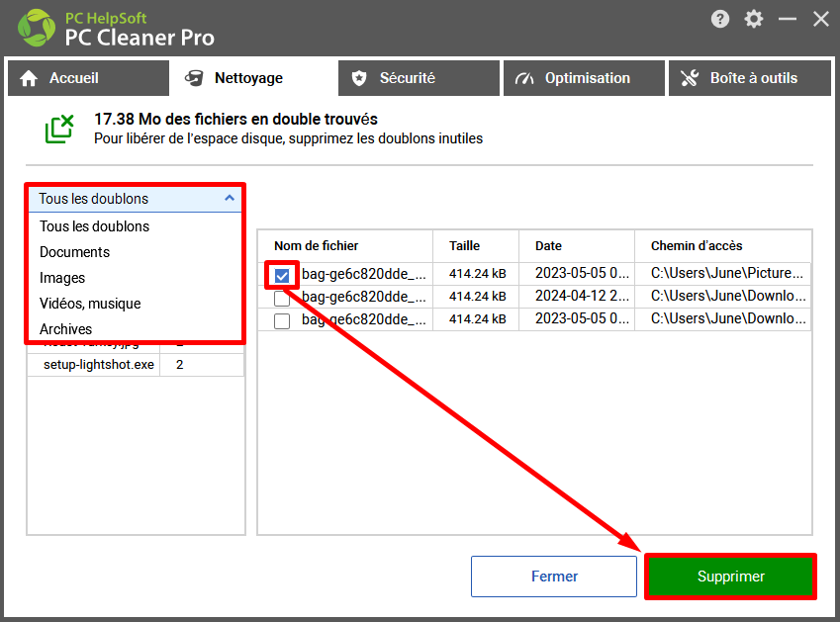Click the Fermer button
Viewport: 840px width, 622px height.
coord(554,577)
